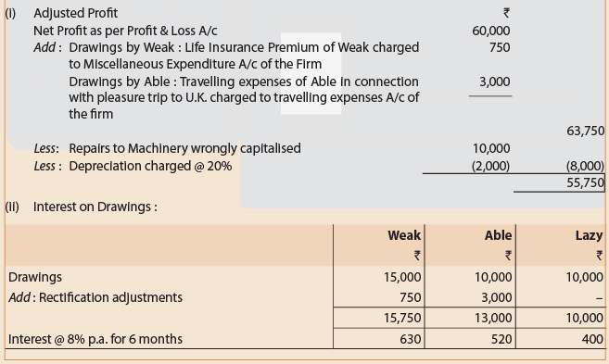Click 'Depreciation charged @ 20%' text

(x=150, y=166)
